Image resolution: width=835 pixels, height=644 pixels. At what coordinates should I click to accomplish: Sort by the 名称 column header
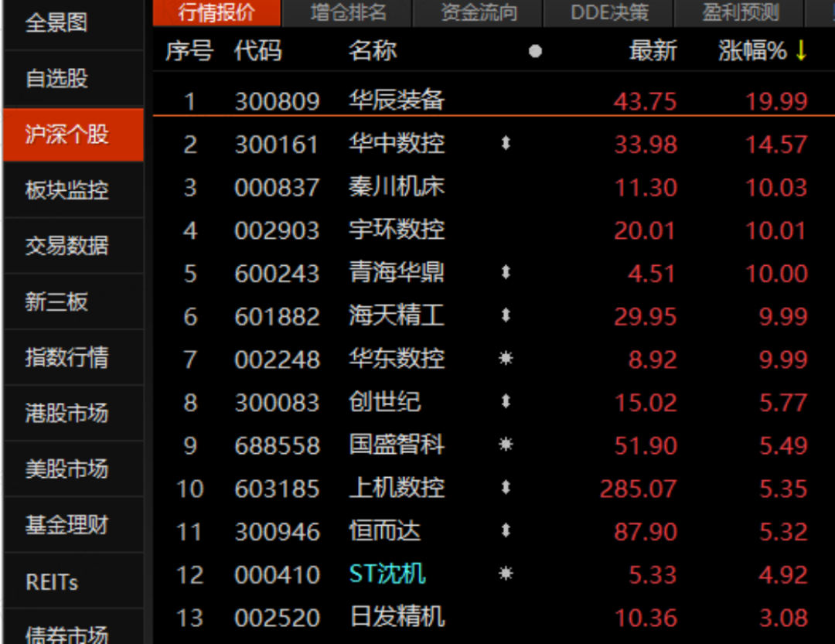[x=372, y=51]
